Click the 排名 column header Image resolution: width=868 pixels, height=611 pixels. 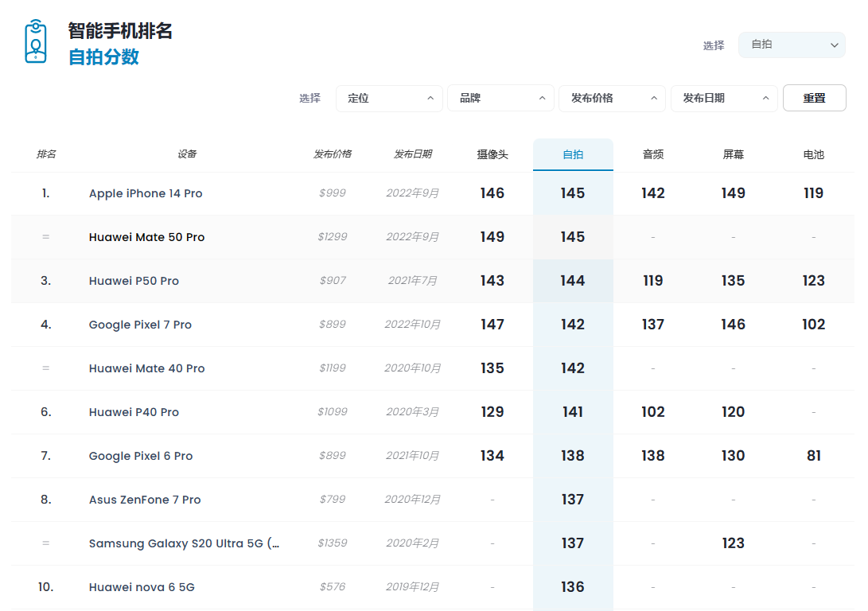pyautogui.click(x=46, y=154)
